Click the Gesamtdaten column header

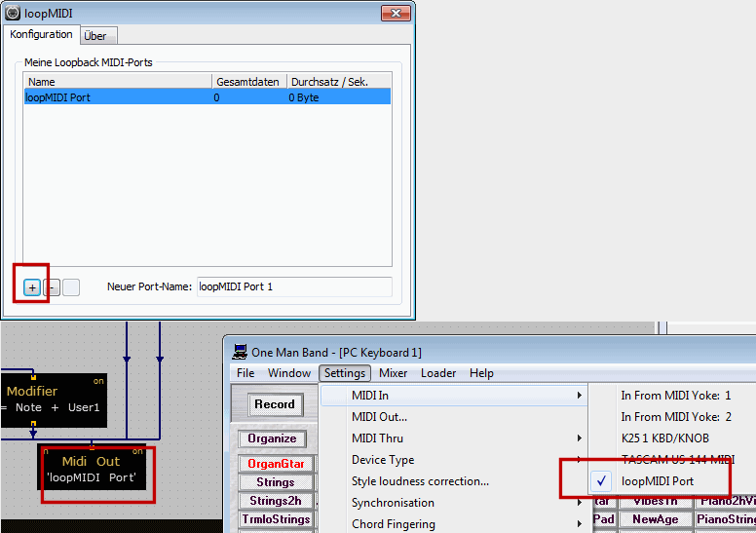pos(249,82)
